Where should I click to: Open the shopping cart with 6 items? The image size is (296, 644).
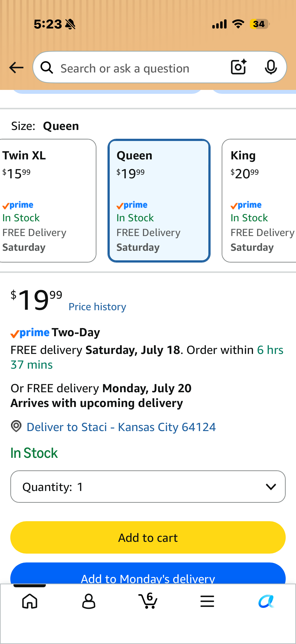point(148,601)
